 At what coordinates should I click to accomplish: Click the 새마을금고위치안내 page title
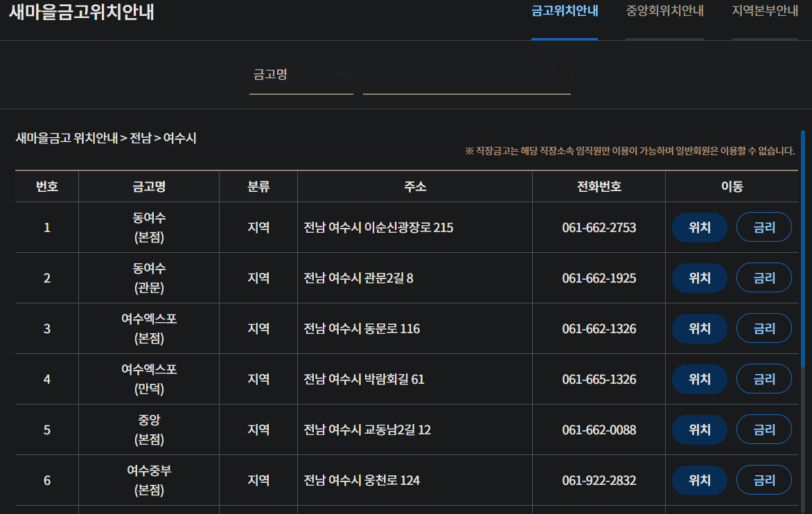pos(82,11)
